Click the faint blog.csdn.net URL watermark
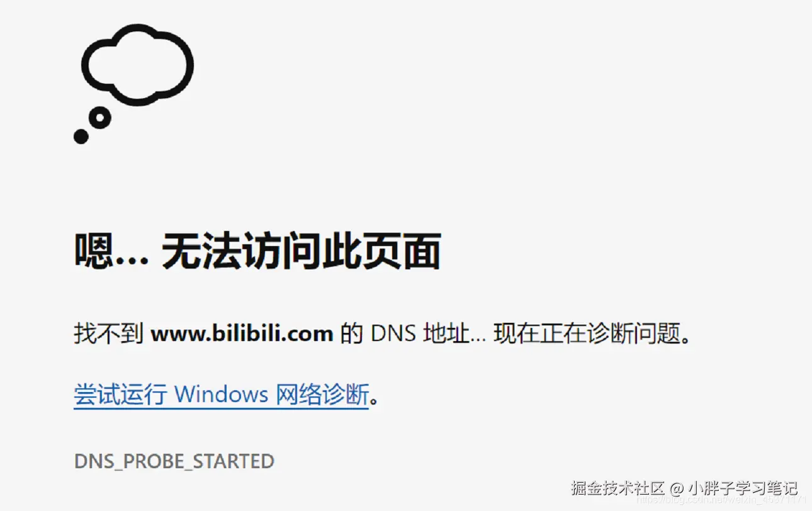The width and height of the screenshot is (812, 511). pos(721,500)
